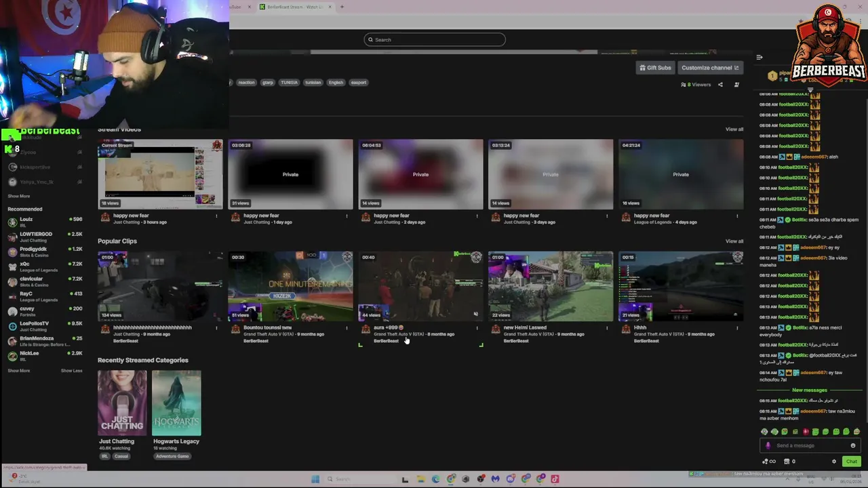Open LosPollosTV recommended channel

point(45,326)
